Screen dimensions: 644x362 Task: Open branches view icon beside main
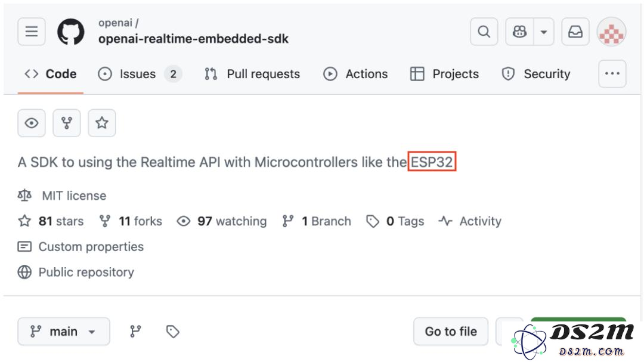[x=135, y=331]
